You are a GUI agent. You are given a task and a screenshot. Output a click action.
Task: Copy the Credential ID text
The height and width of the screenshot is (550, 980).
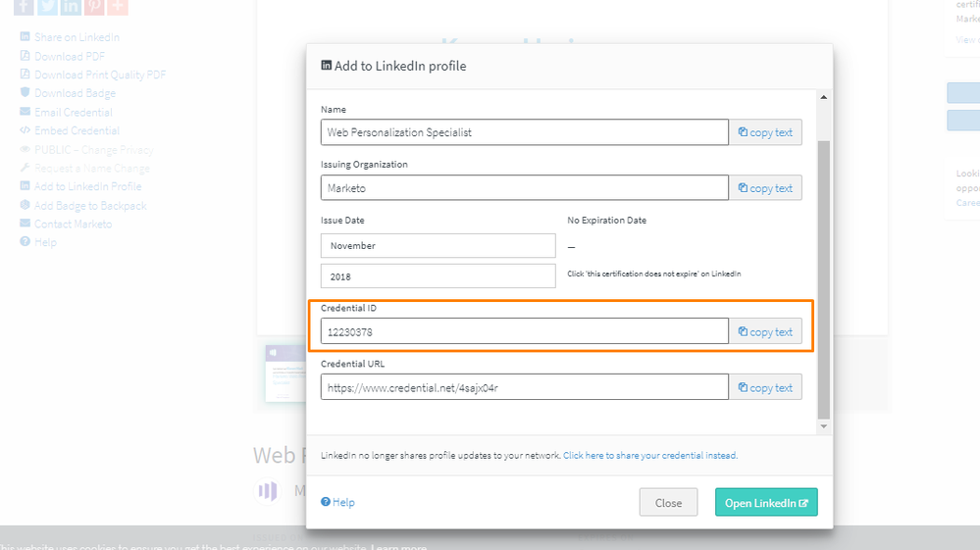point(765,331)
